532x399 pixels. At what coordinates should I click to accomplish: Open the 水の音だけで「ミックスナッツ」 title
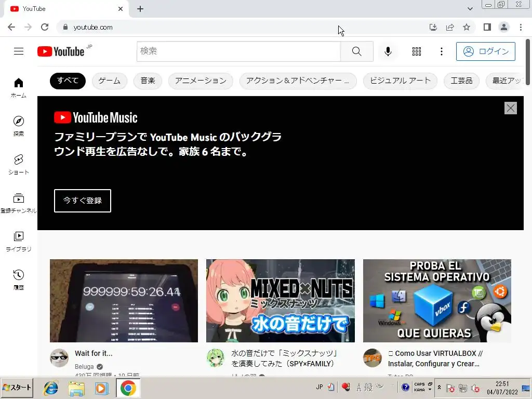pyautogui.click(x=284, y=358)
